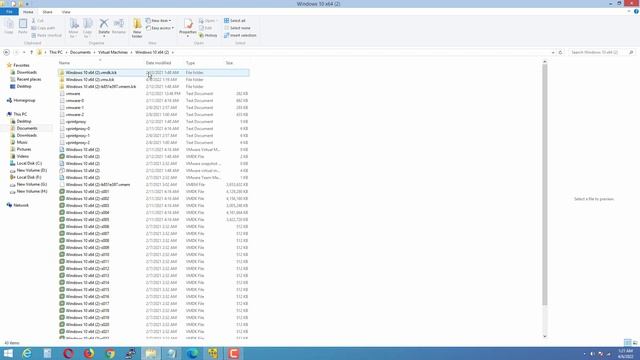Image resolution: width=640 pixels, height=360 pixels.
Task: Click Select none in the ribbon
Action: 237,28
